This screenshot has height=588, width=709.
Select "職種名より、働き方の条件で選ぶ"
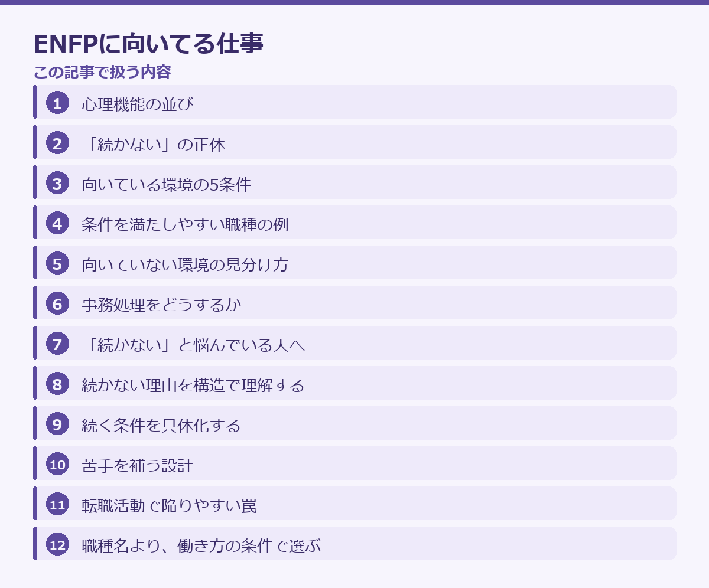click(354, 544)
